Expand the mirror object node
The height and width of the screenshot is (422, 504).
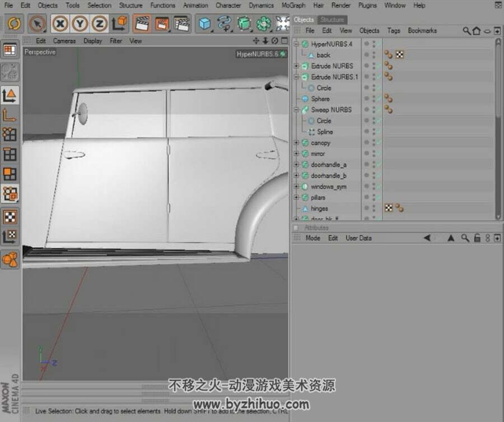[x=296, y=154]
